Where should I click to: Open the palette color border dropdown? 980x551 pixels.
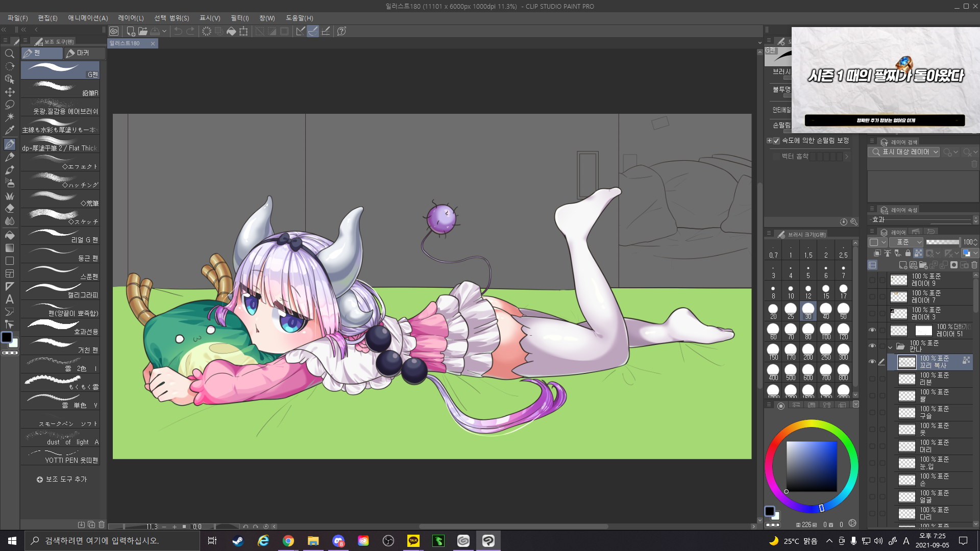tap(877, 242)
